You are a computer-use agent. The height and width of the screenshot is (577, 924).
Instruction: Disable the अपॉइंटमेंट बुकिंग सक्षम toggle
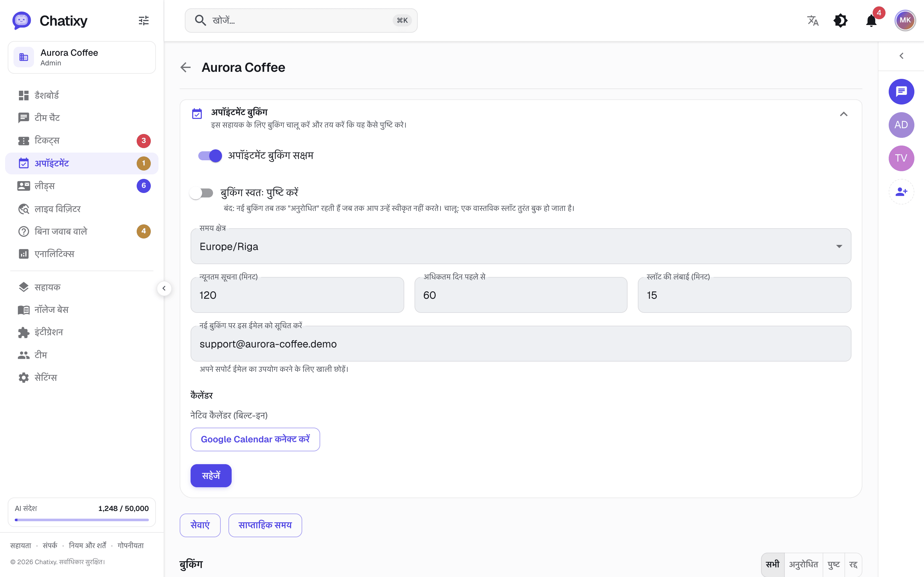[210, 156]
